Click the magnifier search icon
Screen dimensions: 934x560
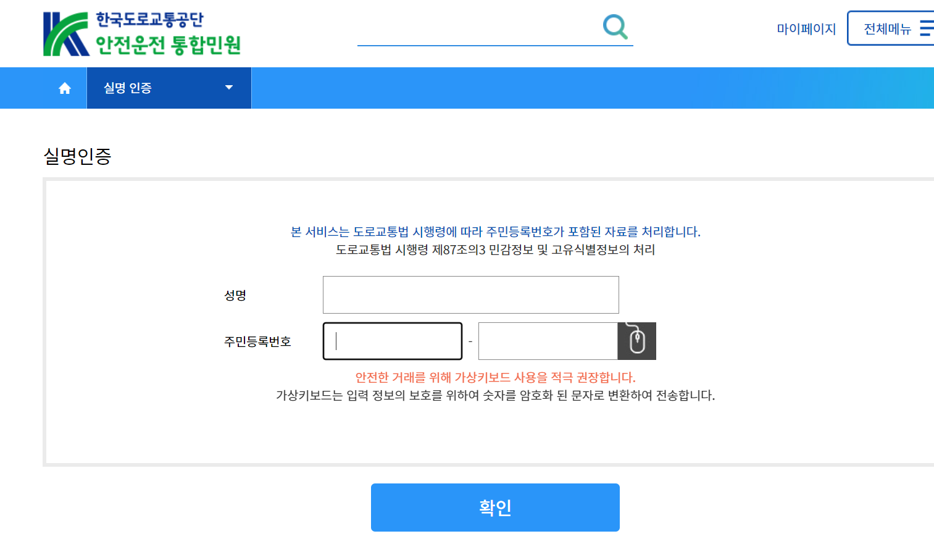615,27
